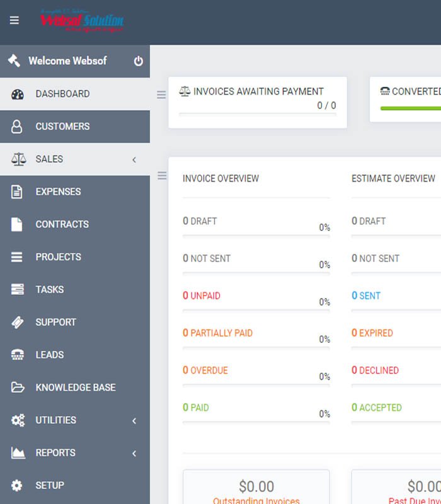Screen dimensions: 441x504
Task: Click the Unpaid invoices progress bar
Action: click(x=256, y=311)
